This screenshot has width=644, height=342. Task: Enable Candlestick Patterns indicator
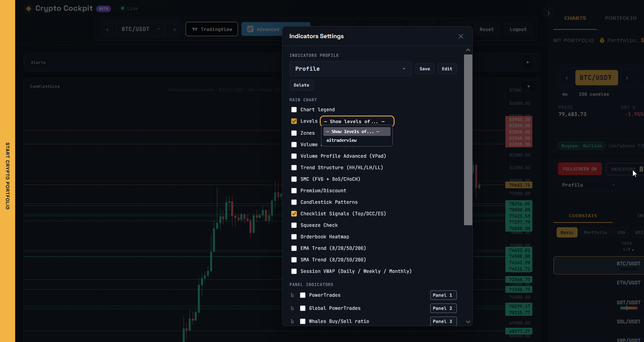(294, 202)
